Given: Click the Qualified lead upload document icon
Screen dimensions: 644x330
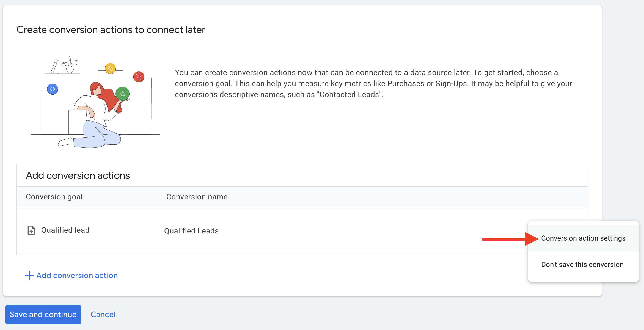Looking at the screenshot, I should [x=31, y=230].
